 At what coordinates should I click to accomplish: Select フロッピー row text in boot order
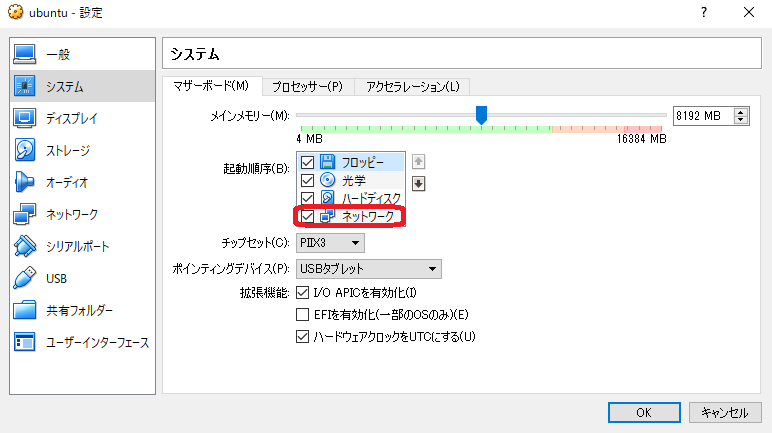coord(362,162)
